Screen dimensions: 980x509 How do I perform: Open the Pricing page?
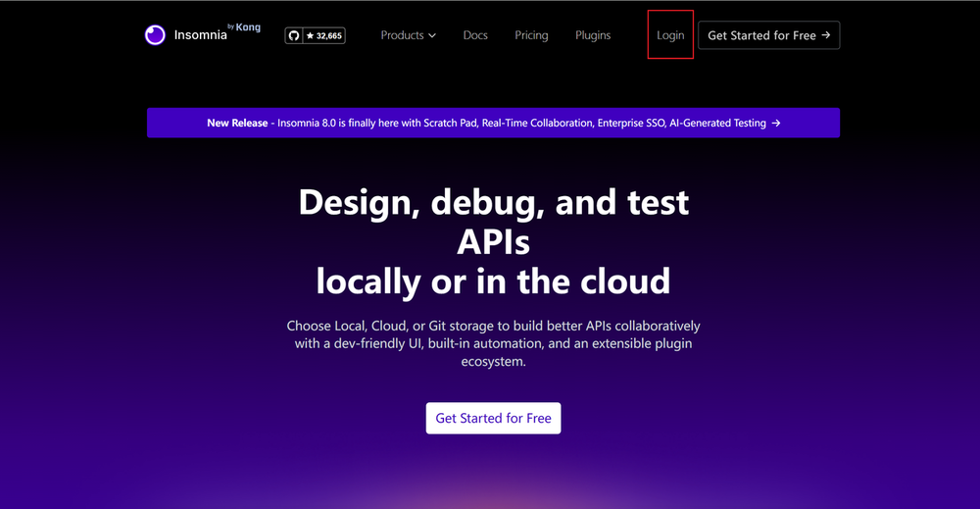tap(531, 35)
